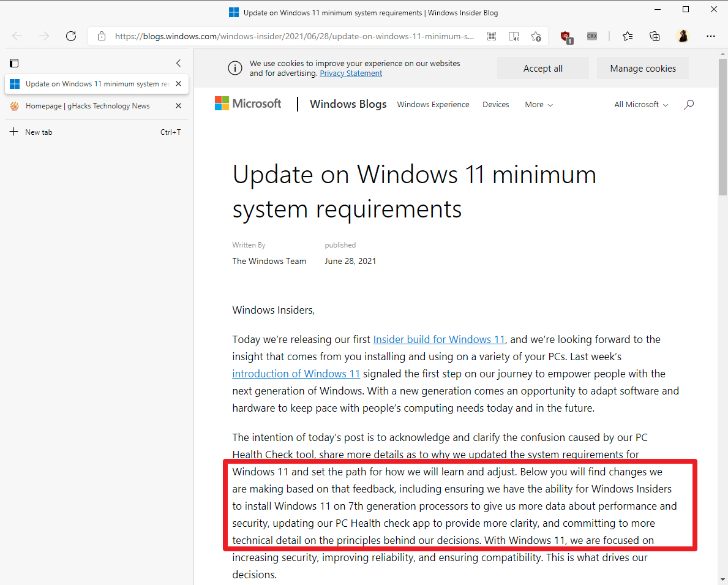Add this page to favorites
Image resolution: width=728 pixels, height=585 pixels.
[x=536, y=36]
